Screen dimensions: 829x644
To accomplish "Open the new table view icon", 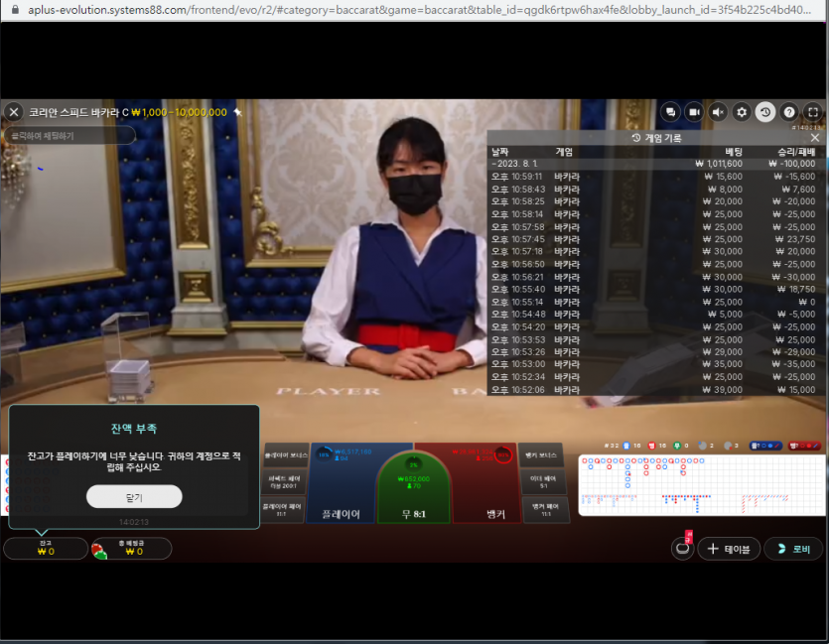I will point(682,549).
